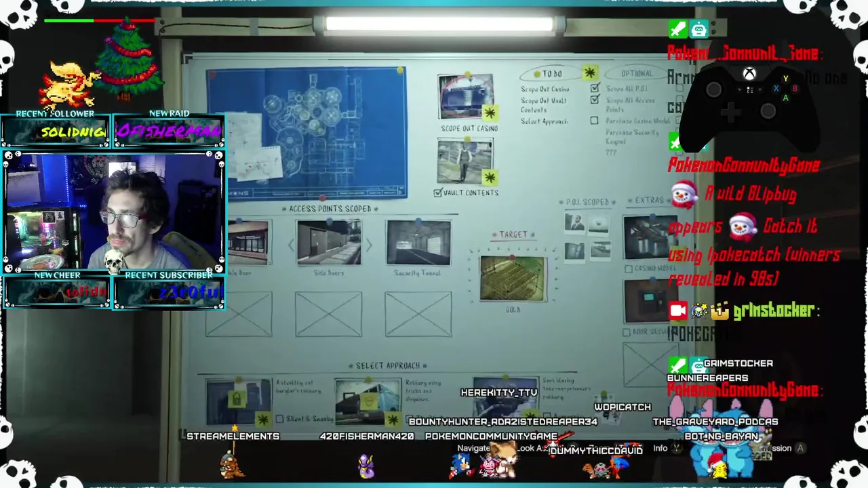Open the bottom-right P.O.I. Scoped photo

(x=600, y=250)
